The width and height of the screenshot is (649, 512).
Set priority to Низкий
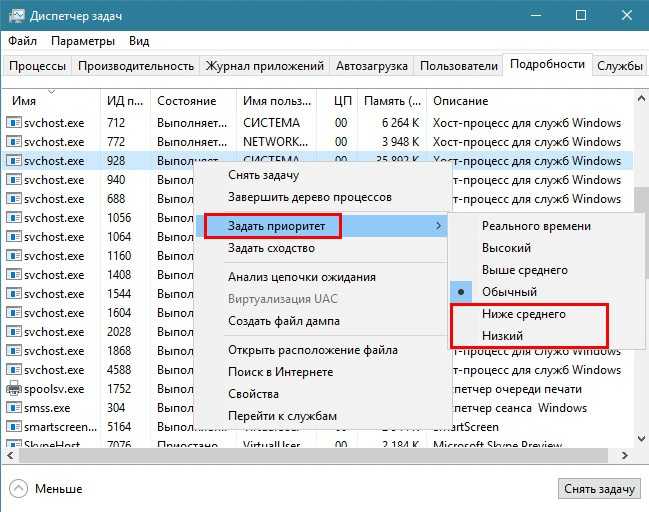(x=502, y=336)
